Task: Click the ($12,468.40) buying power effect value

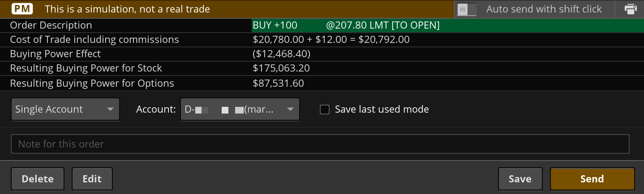Action: [x=281, y=54]
